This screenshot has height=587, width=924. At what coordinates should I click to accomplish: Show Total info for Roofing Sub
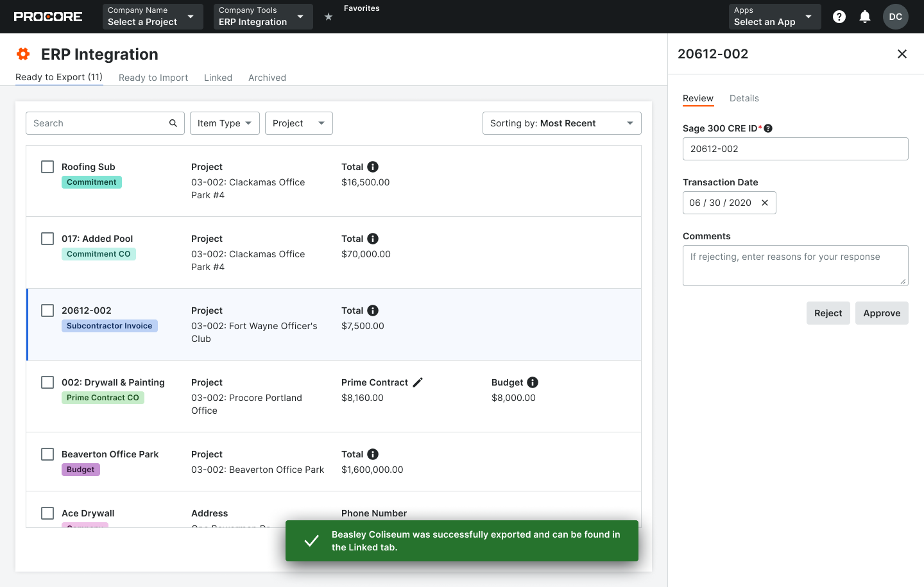373,167
